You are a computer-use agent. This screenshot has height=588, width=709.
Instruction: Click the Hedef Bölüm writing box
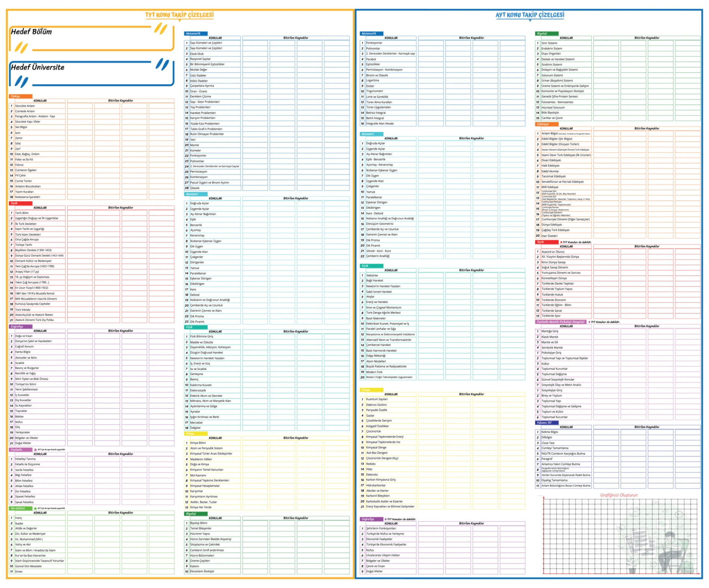[91, 38]
